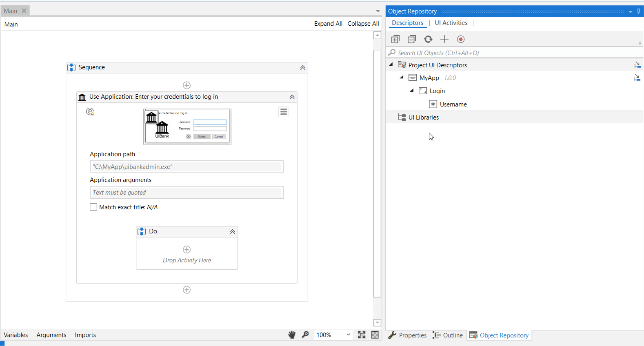Click Fit to Screen icon

pos(362,335)
